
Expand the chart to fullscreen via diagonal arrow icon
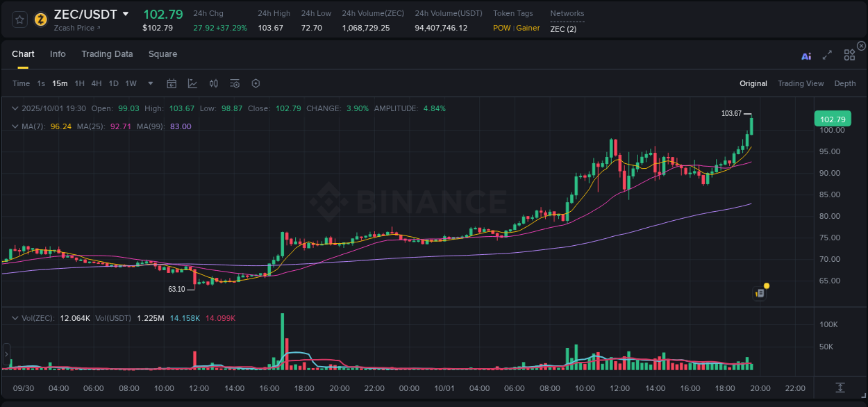point(827,55)
